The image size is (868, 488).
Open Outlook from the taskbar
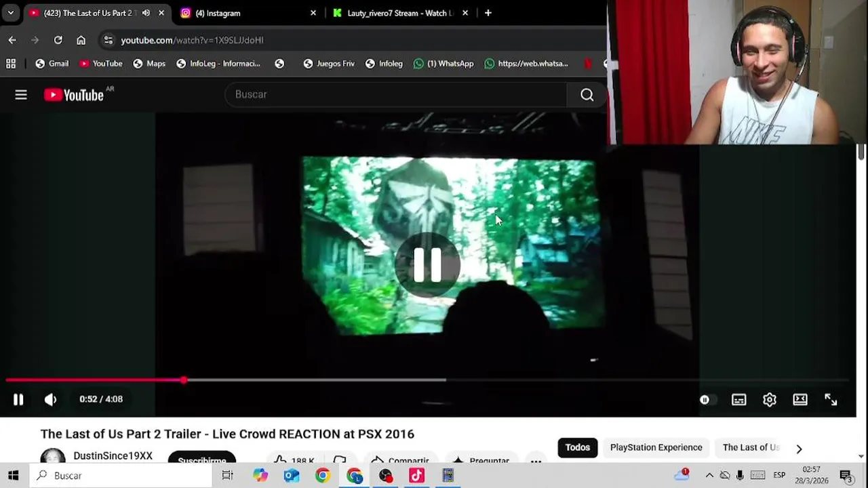click(x=292, y=476)
